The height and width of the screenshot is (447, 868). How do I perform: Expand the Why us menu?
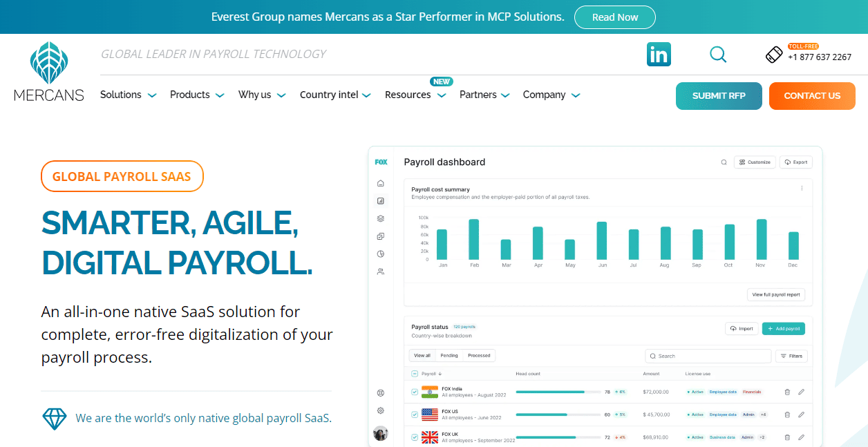pos(262,95)
